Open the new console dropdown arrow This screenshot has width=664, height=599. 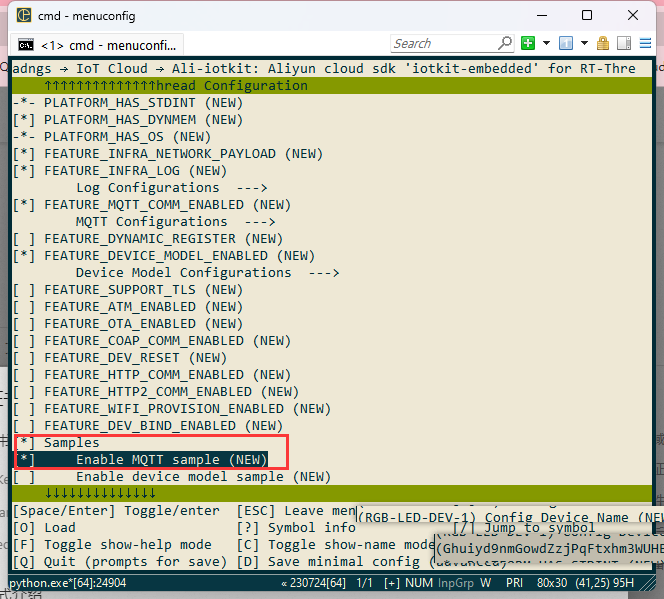[546, 43]
